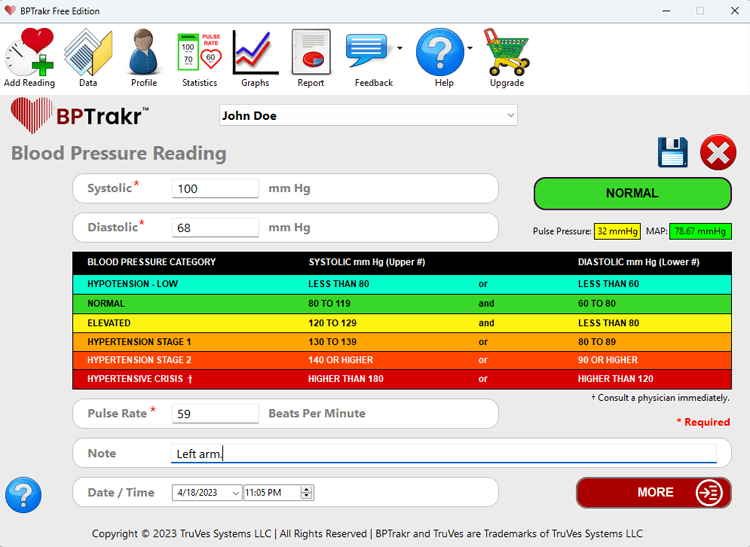Open the Profile icon
This screenshot has height=547, width=750.
tap(144, 55)
